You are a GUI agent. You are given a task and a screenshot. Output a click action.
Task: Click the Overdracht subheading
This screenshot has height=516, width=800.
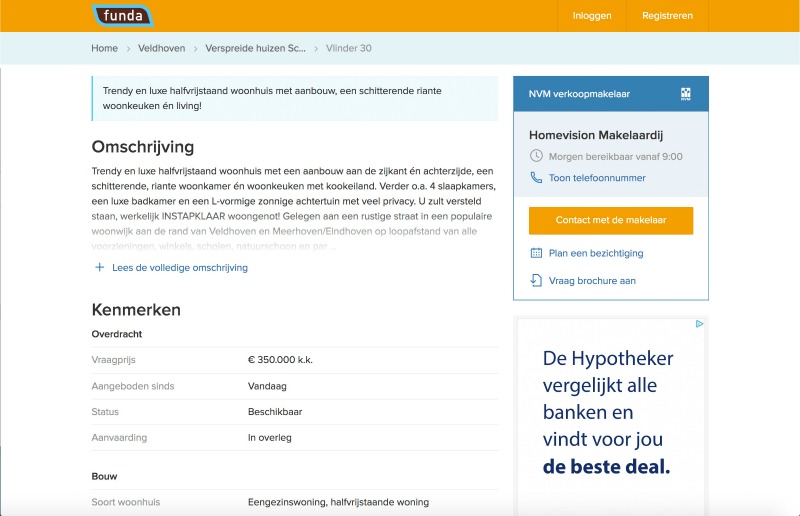click(x=117, y=334)
